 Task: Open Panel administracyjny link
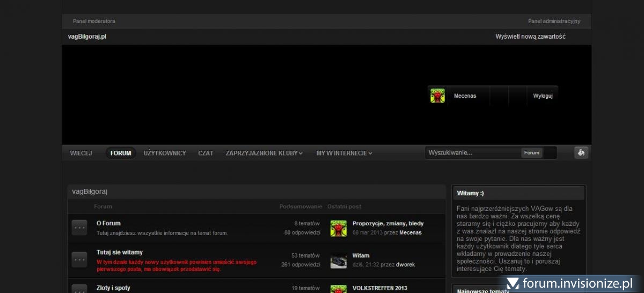pos(554,21)
